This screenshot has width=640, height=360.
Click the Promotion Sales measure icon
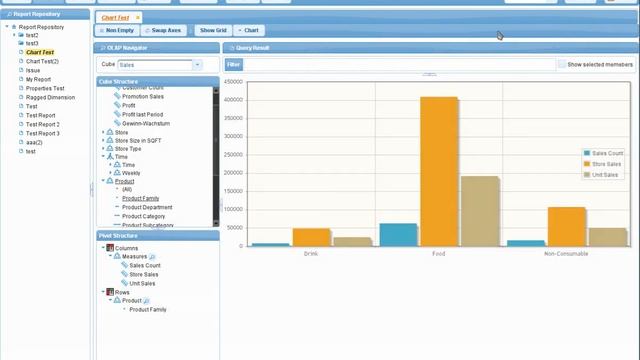coord(117,96)
